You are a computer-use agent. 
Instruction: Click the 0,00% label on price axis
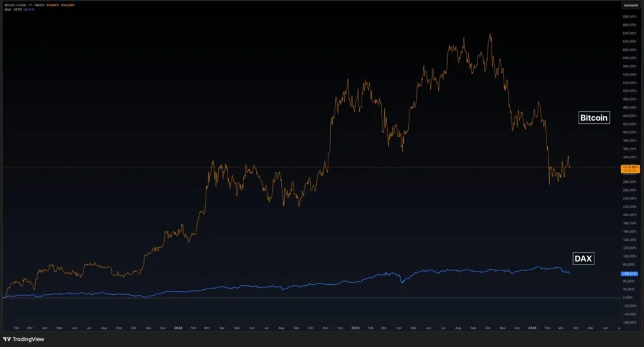pos(628,297)
